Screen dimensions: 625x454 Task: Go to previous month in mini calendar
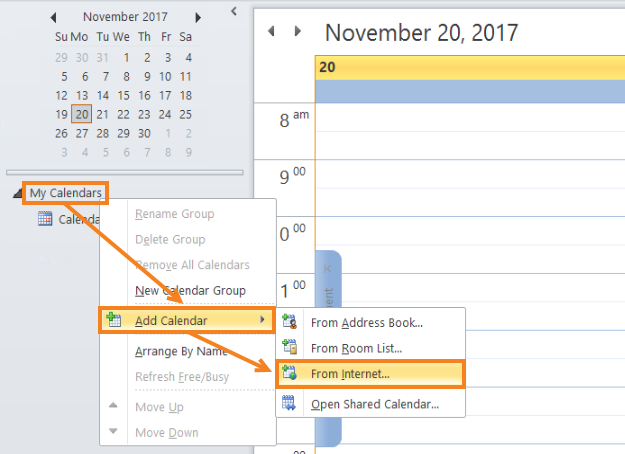[x=53, y=18]
